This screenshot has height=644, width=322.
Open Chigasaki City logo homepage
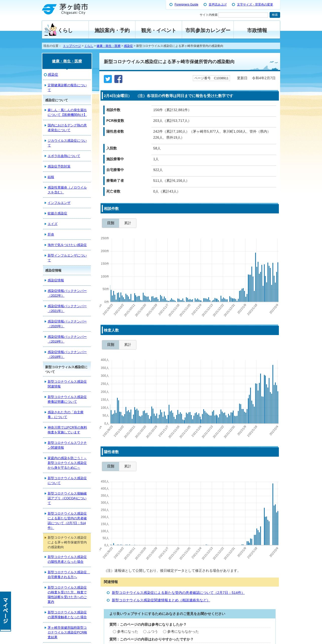tap(65, 9)
